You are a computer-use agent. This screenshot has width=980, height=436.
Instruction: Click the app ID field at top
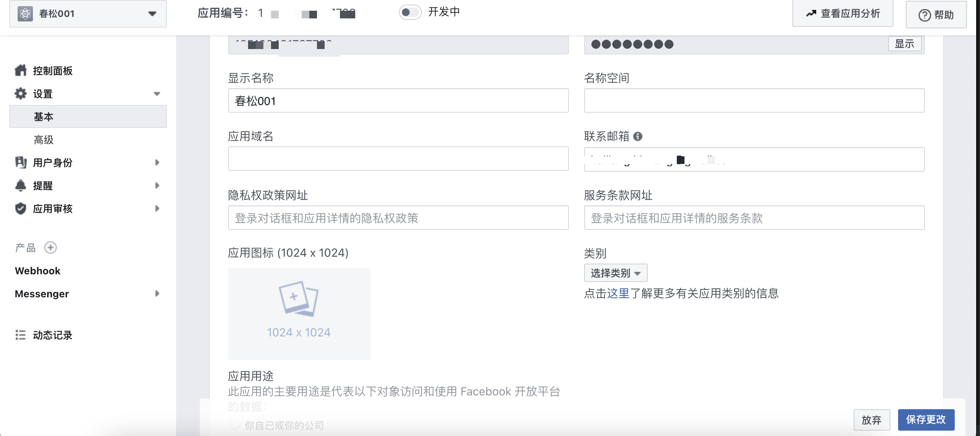pyautogui.click(x=398, y=45)
